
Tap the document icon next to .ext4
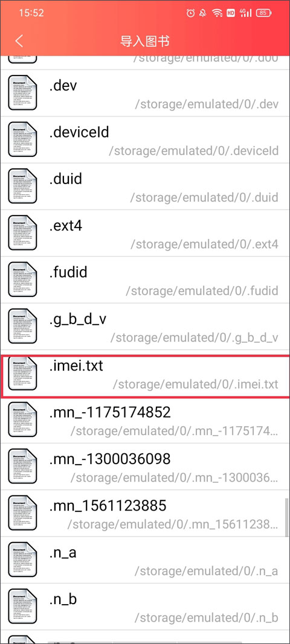(x=22, y=233)
